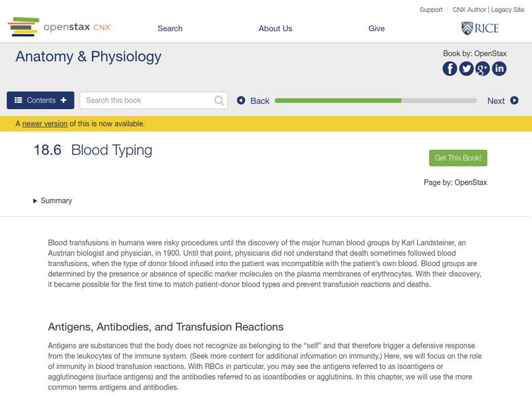The width and height of the screenshot is (532, 395).
Task: Share the book on Twitter
Action: (466, 68)
